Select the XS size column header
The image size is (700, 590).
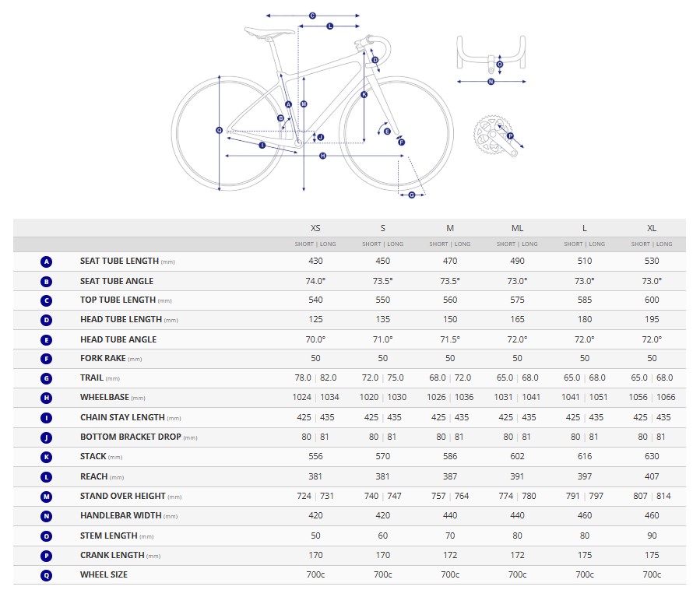coord(315,228)
